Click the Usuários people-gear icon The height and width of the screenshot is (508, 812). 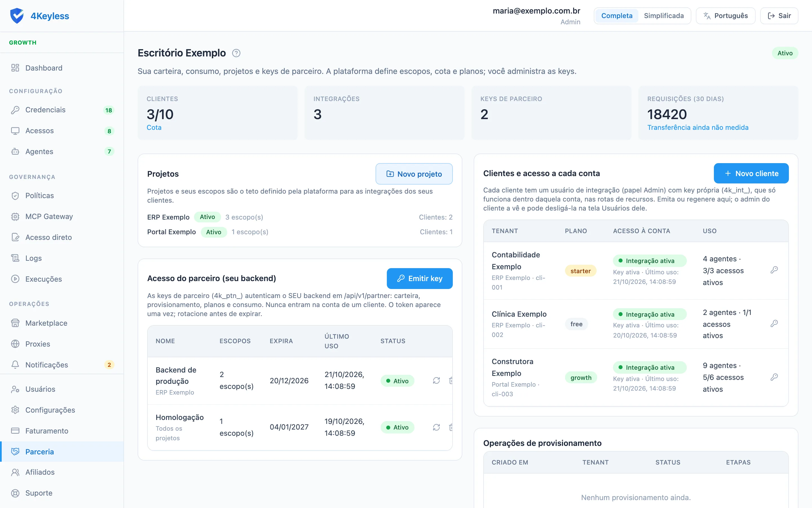tap(15, 389)
